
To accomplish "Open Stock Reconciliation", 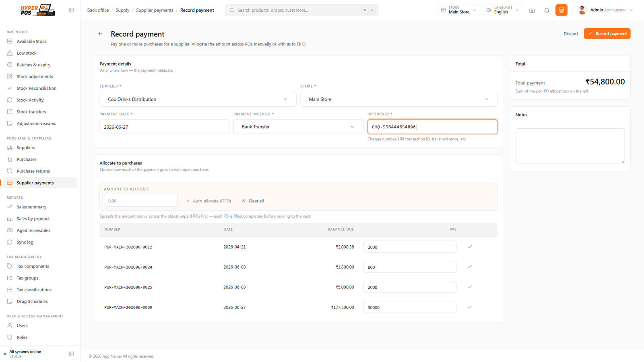I will 40,88.
